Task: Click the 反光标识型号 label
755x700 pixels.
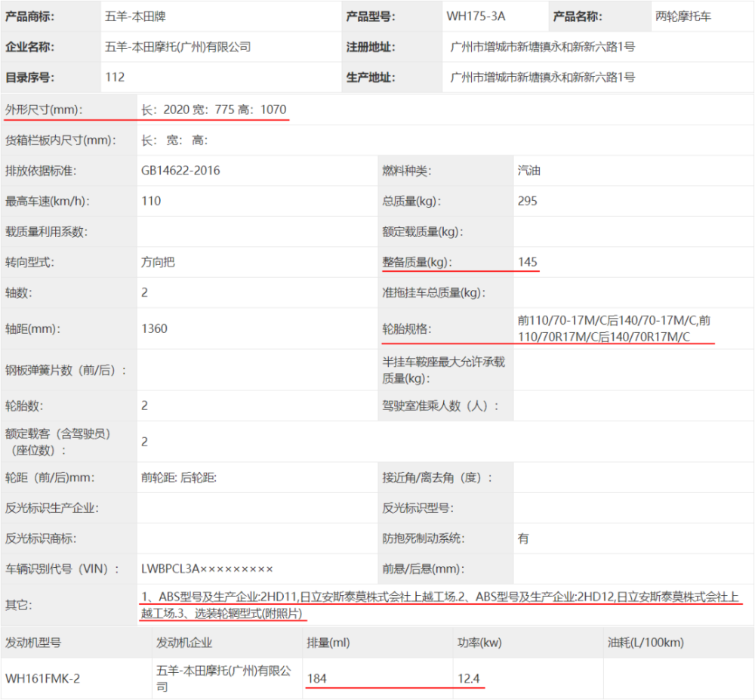Action: 418,508
